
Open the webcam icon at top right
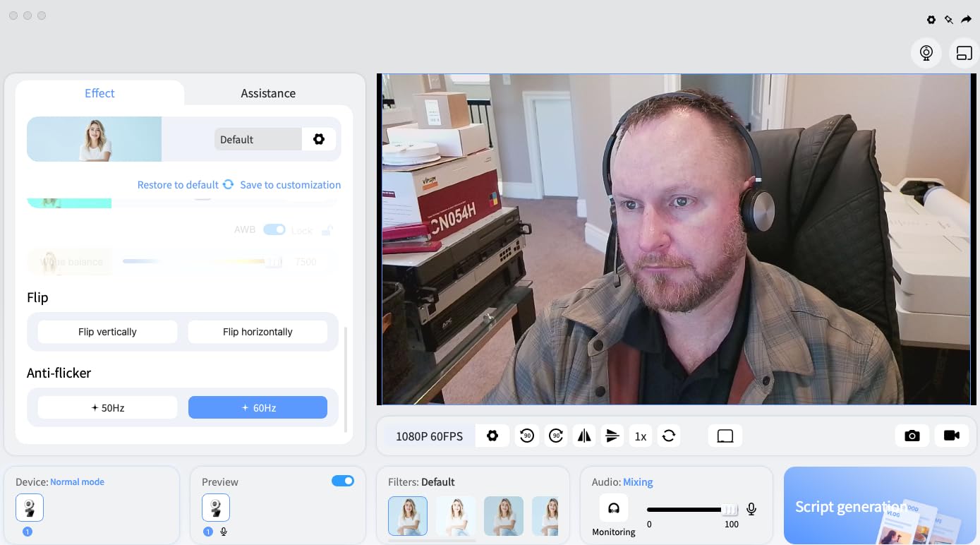pos(926,53)
